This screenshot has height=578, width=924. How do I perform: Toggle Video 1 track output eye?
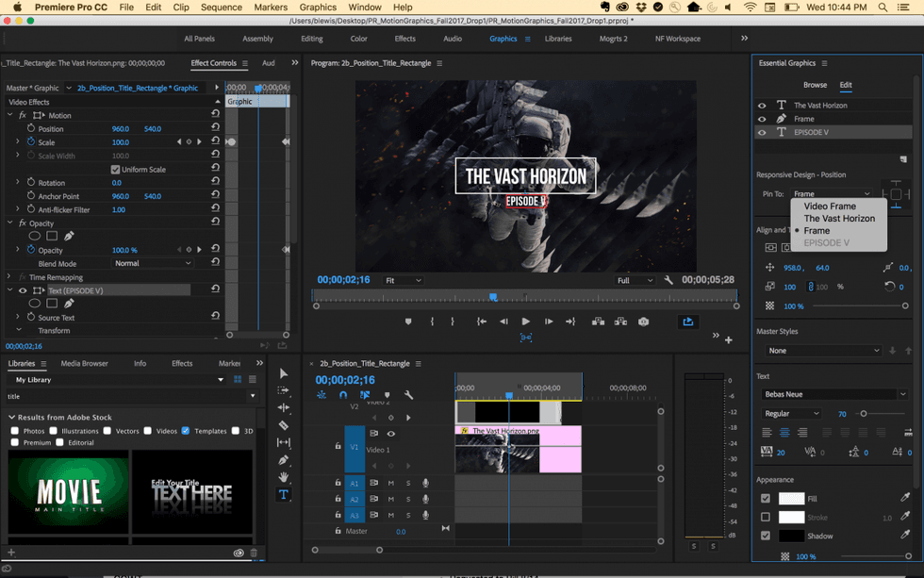tap(390, 434)
